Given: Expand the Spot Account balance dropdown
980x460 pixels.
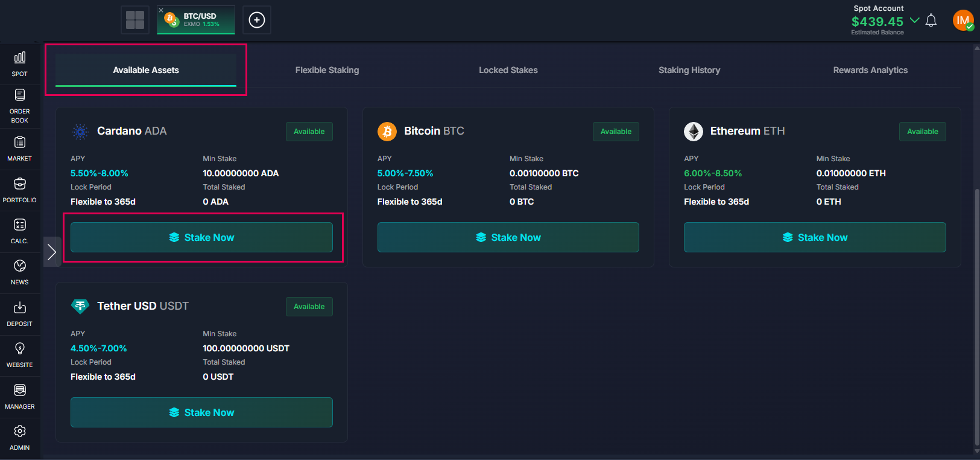Looking at the screenshot, I should [x=914, y=21].
